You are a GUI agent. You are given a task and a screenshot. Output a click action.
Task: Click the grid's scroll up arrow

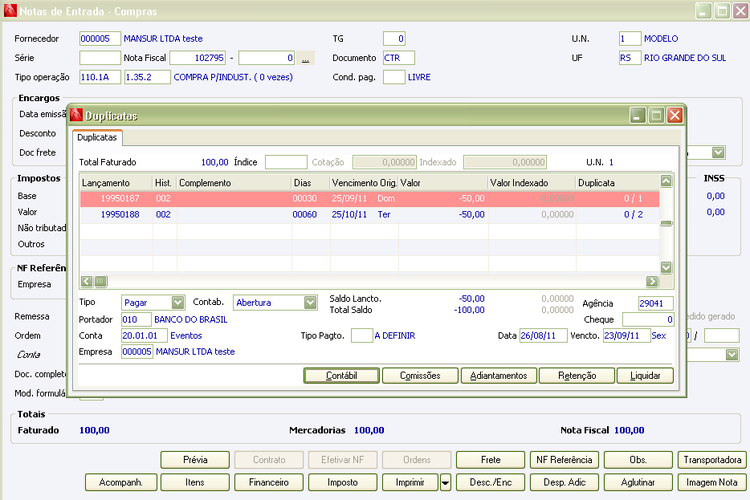[666, 182]
